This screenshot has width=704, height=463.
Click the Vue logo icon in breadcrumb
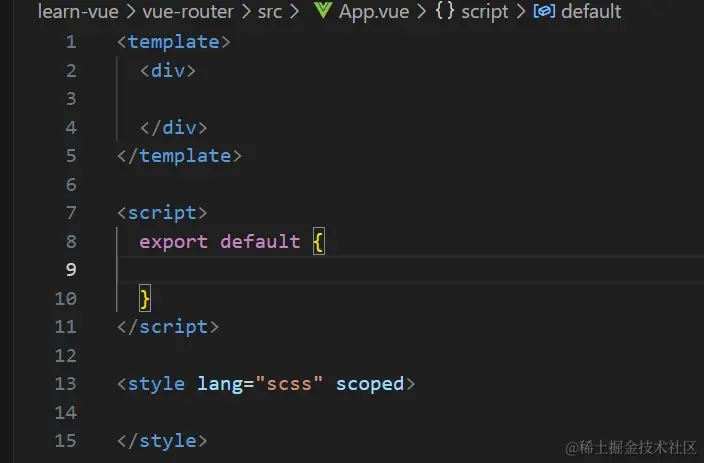coord(323,10)
